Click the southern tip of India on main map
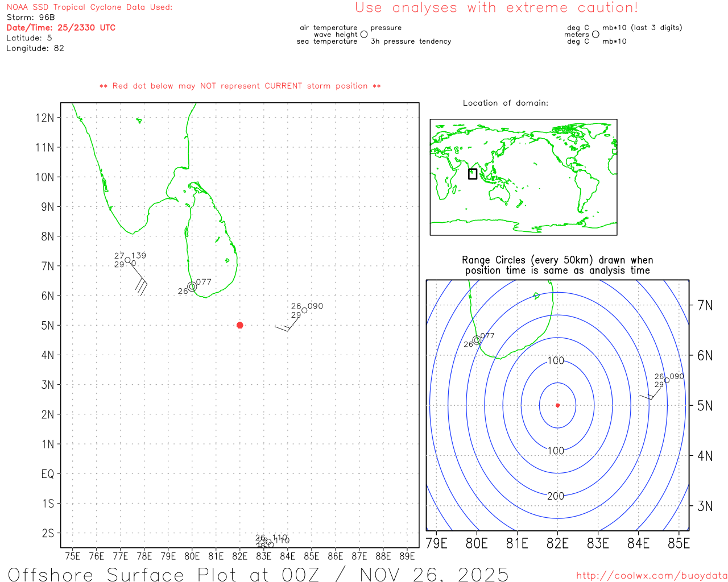Image resolution: width=728 pixels, height=582 pixels. point(133,232)
